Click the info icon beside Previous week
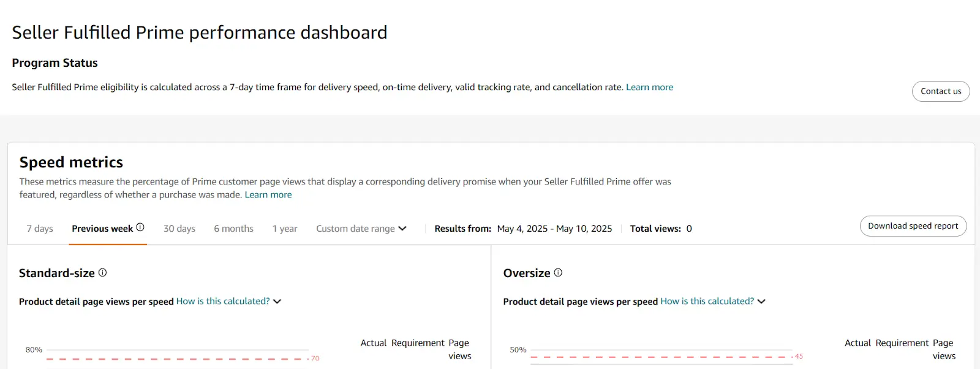This screenshot has width=980, height=369. (140, 227)
